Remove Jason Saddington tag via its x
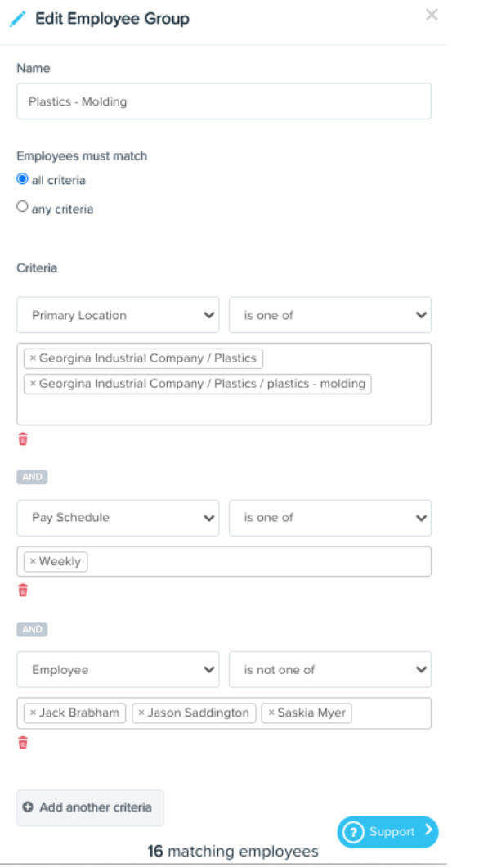479x868 pixels. [141, 713]
